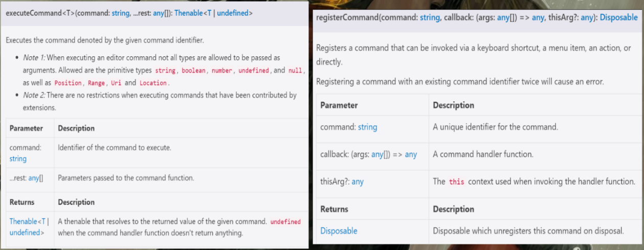
Task: Click the red null code text
Action: pos(295,71)
